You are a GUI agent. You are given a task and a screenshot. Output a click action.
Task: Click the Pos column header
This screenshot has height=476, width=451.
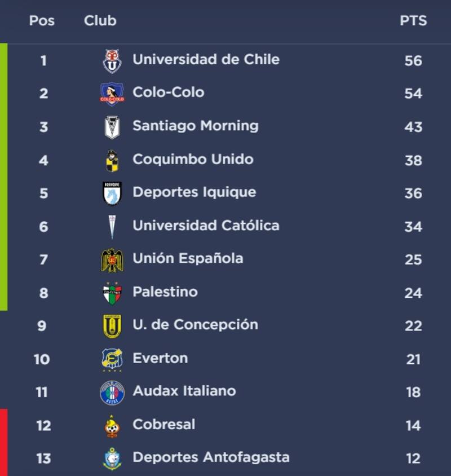[42, 21]
